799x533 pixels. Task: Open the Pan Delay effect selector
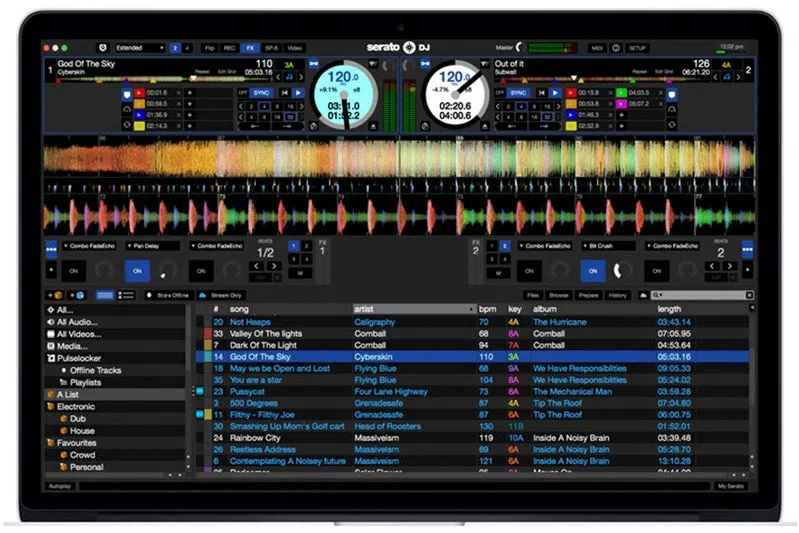click(153, 246)
